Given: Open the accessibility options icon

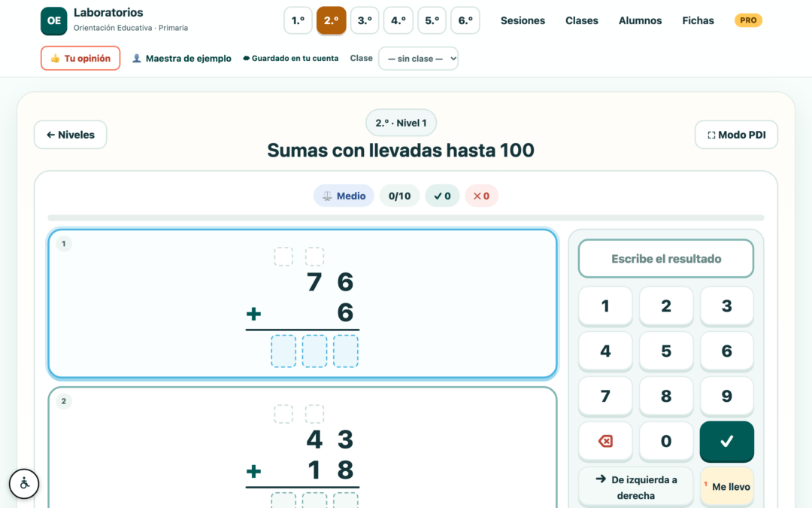Looking at the screenshot, I should click(24, 484).
